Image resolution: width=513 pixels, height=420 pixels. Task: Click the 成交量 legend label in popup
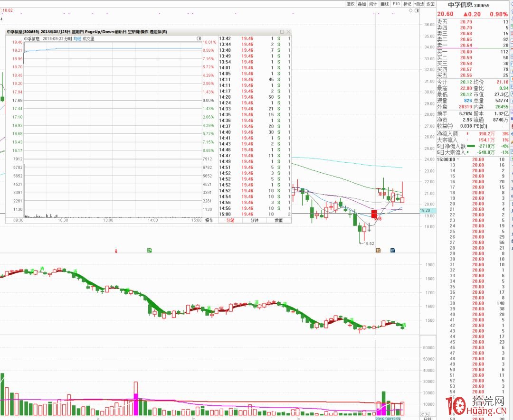point(88,38)
